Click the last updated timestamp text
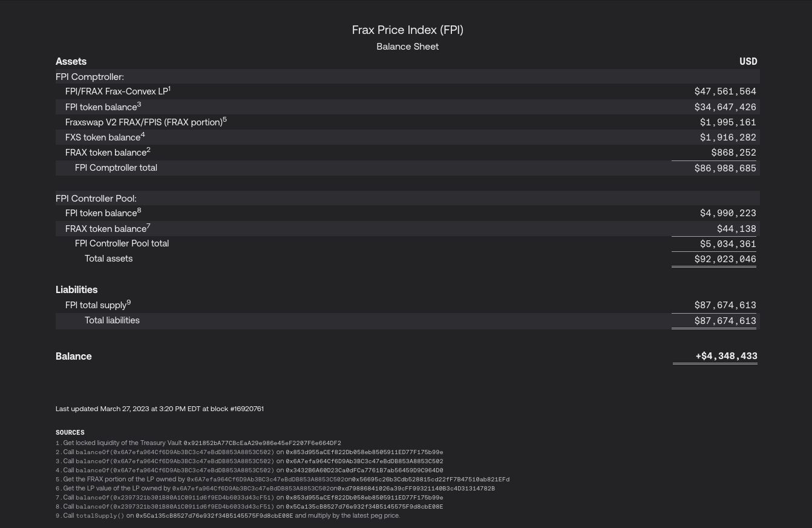 160,409
